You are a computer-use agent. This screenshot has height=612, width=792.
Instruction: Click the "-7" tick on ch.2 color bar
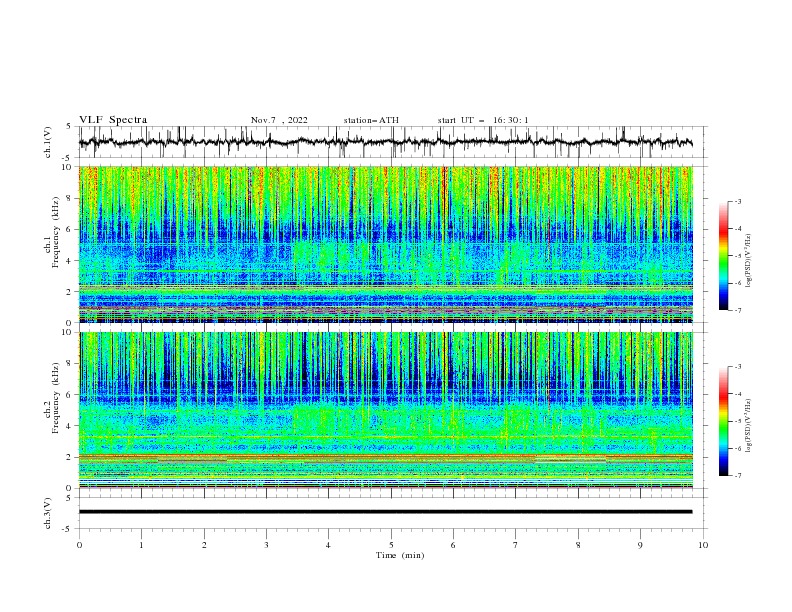click(738, 475)
